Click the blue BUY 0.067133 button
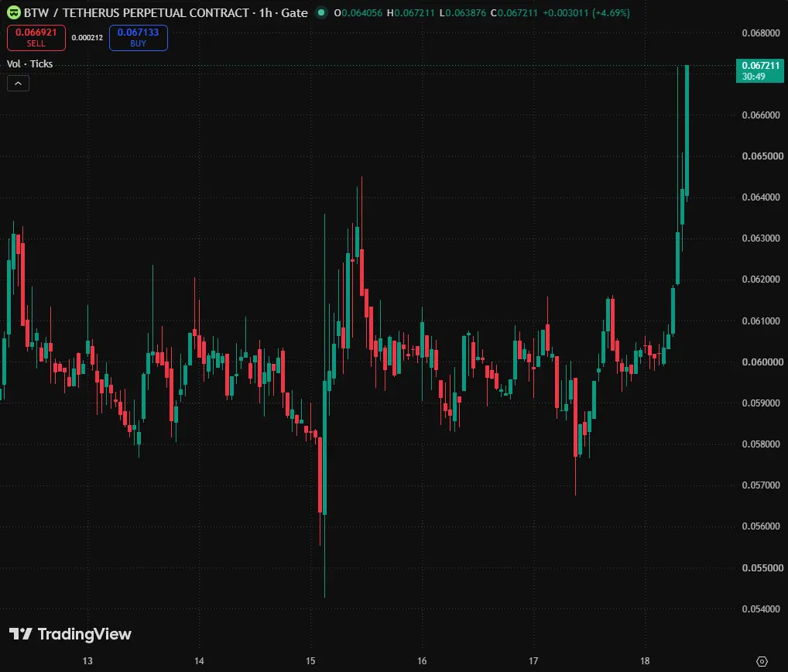 click(x=139, y=38)
